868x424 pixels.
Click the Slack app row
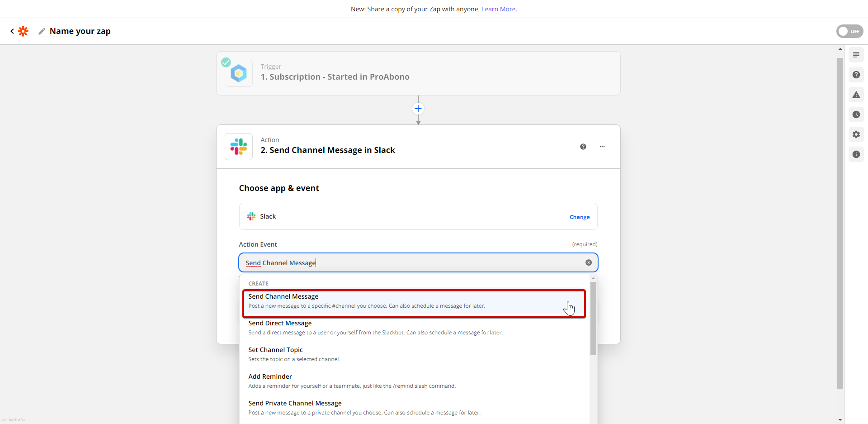[x=418, y=216]
